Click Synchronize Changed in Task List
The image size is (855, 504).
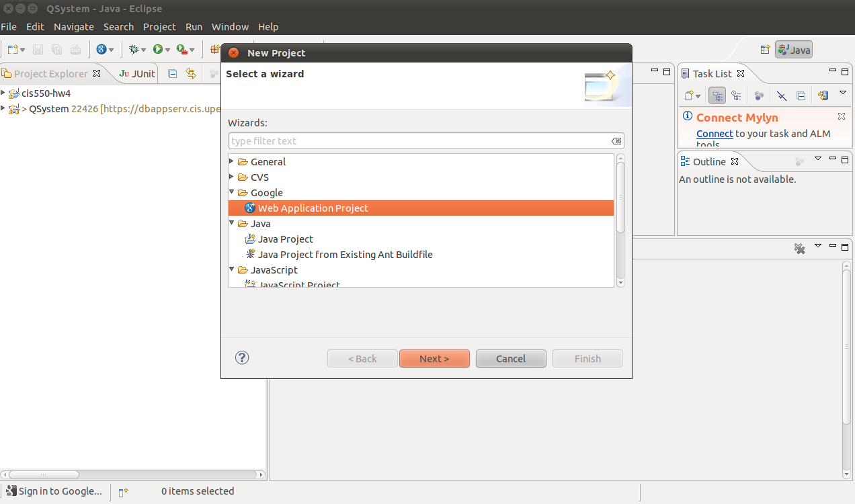pos(823,95)
